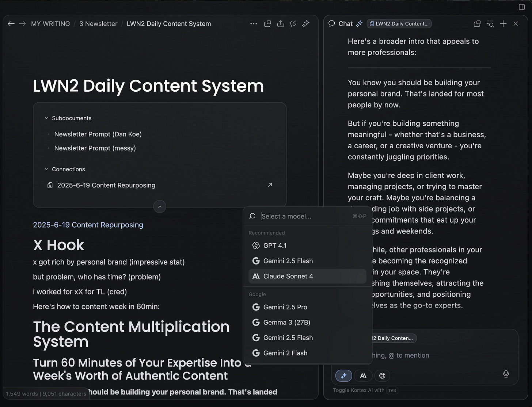Open 3 Newsletter breadcrumb

point(98,24)
